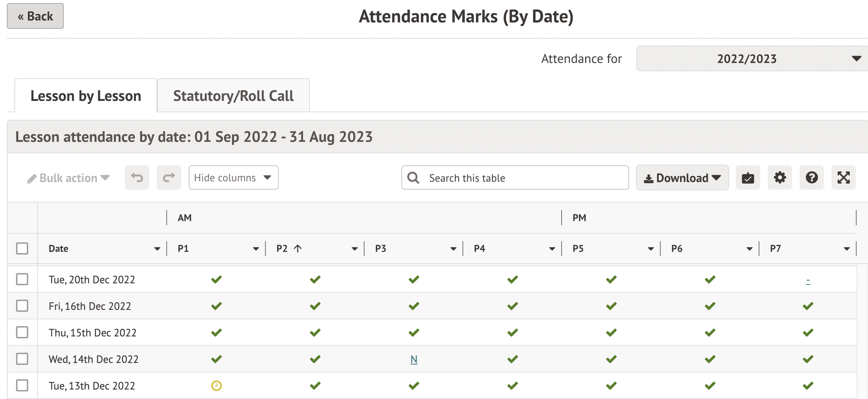The height and width of the screenshot is (399, 868).
Task: Open the N absence mark link
Action: pyautogui.click(x=413, y=359)
